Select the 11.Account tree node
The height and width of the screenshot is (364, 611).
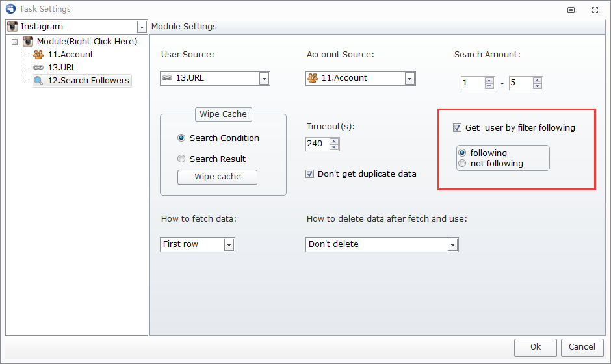point(70,55)
